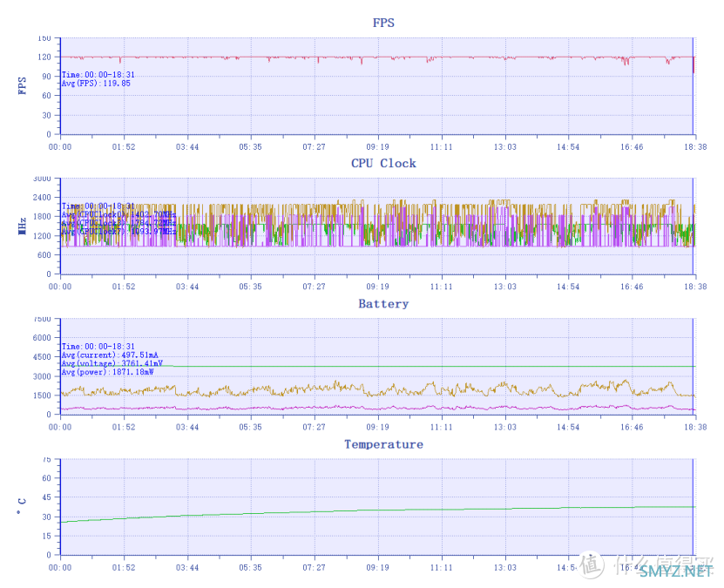Click the "6000" tick on Battery axis
This screenshot has height=588, width=724.
[42, 338]
